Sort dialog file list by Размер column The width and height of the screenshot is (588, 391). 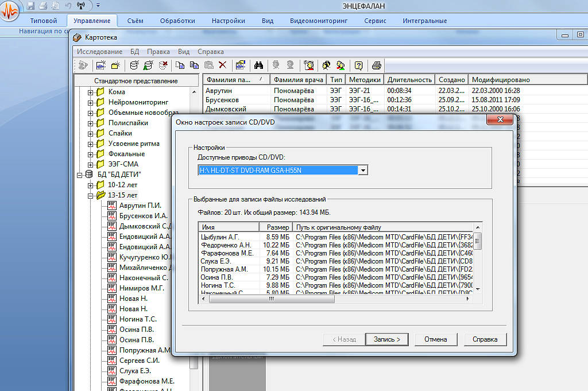(x=276, y=227)
